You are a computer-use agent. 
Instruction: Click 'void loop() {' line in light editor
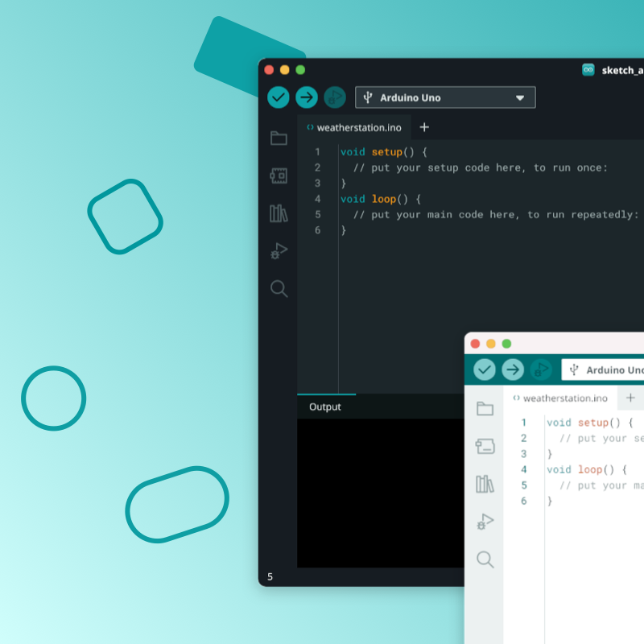pyautogui.click(x=587, y=469)
